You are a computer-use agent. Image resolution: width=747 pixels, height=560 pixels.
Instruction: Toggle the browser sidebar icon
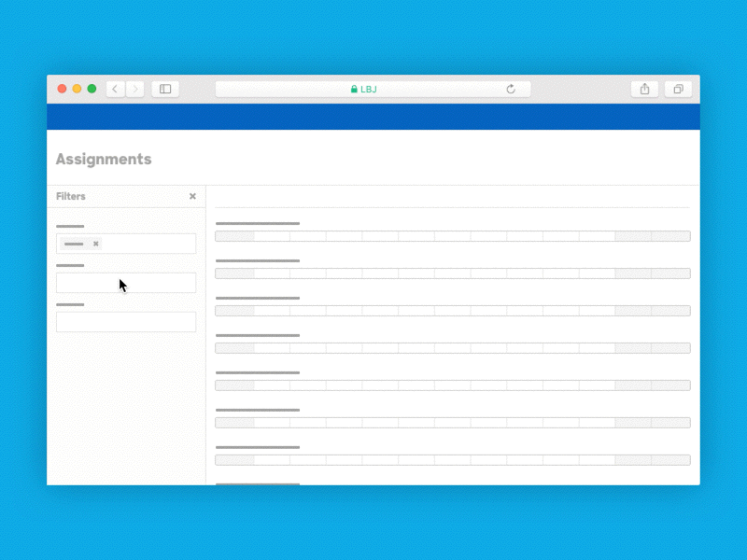click(x=165, y=89)
